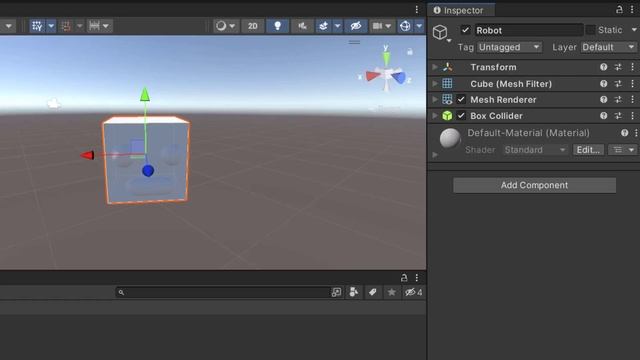This screenshot has height=360, width=640.
Task: Open the scene effects dropdown arrow
Action: (x=338, y=26)
